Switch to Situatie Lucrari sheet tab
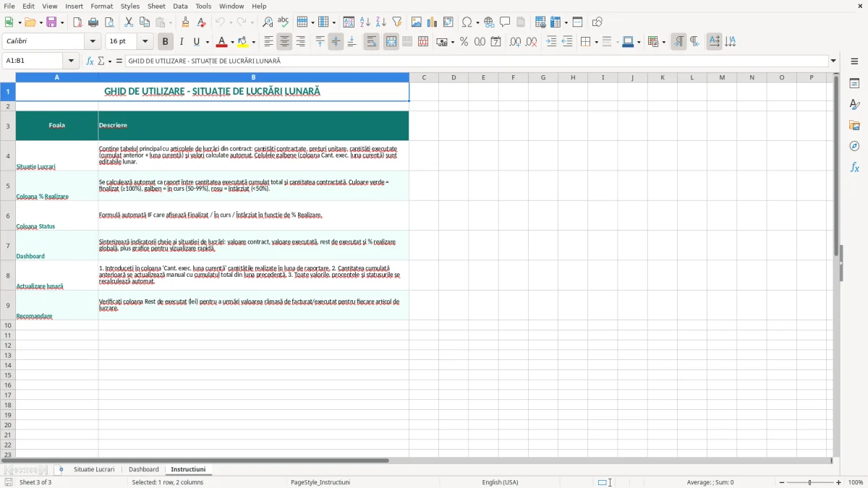This screenshot has height=488, width=868. (x=94, y=469)
